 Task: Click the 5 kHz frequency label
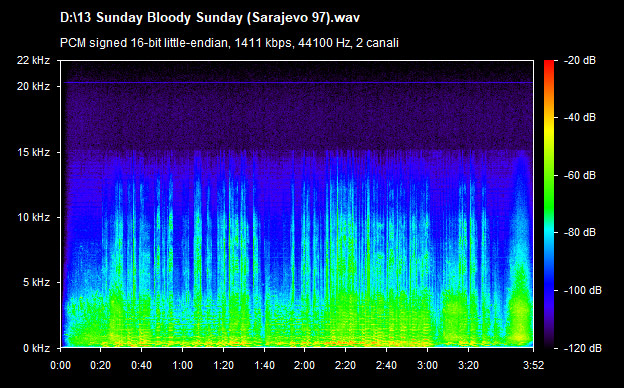36,283
